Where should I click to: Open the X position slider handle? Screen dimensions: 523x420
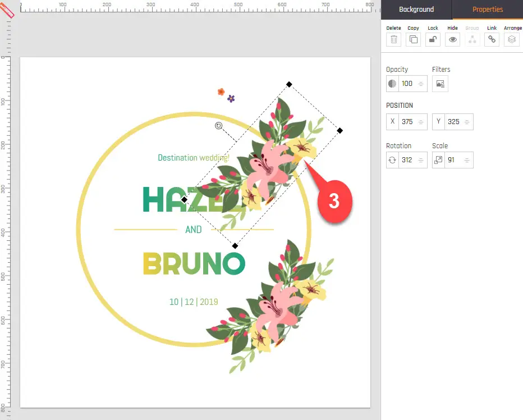pyautogui.click(x=421, y=122)
